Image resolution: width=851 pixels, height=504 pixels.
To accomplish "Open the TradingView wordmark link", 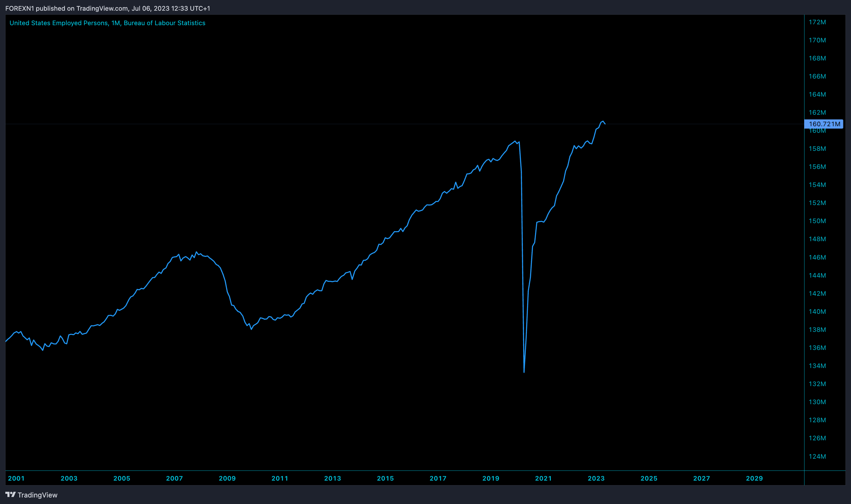I will [37, 495].
